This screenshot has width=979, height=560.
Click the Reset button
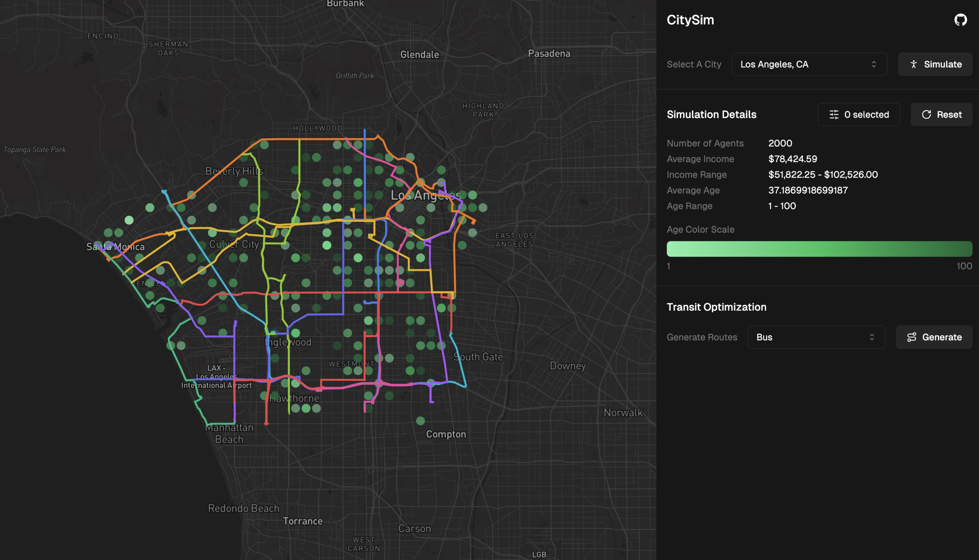coord(941,115)
